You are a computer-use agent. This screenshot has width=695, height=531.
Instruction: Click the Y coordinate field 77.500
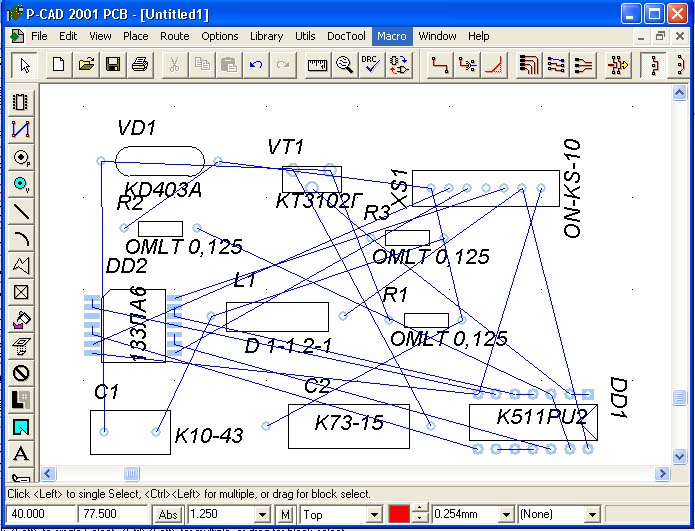coord(112,515)
